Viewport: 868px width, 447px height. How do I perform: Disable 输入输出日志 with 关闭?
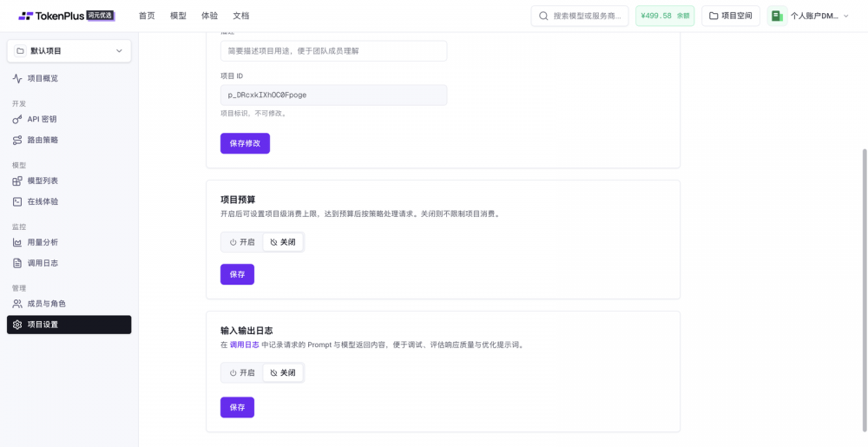(x=283, y=373)
